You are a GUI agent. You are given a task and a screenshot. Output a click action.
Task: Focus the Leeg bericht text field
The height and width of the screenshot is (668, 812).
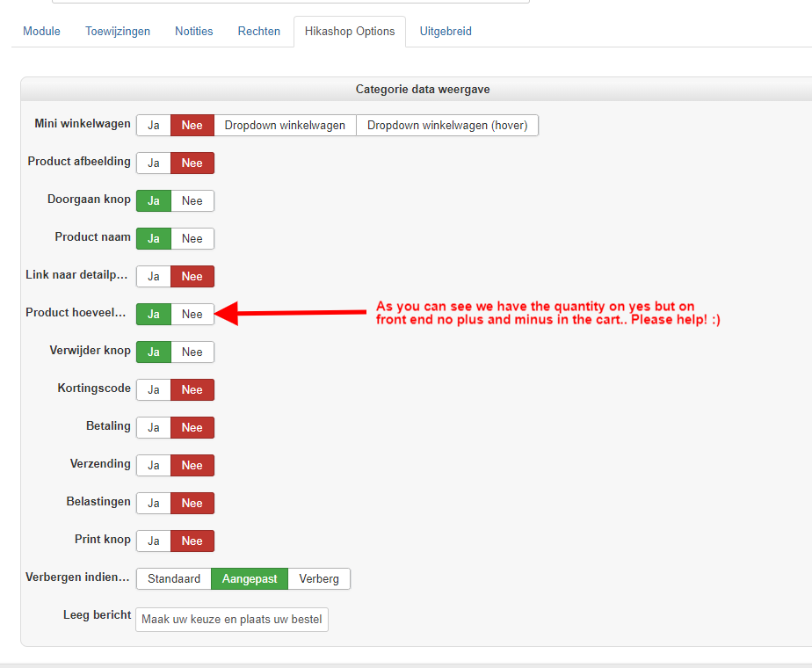(232, 620)
